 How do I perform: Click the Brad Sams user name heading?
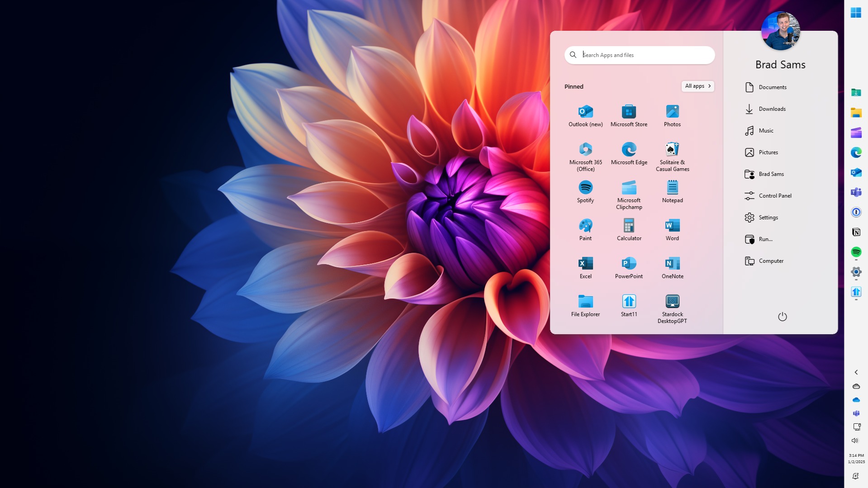[x=780, y=65]
